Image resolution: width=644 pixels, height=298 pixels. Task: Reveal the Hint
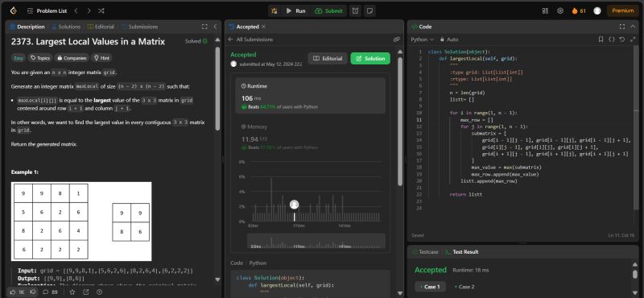pyautogui.click(x=101, y=58)
